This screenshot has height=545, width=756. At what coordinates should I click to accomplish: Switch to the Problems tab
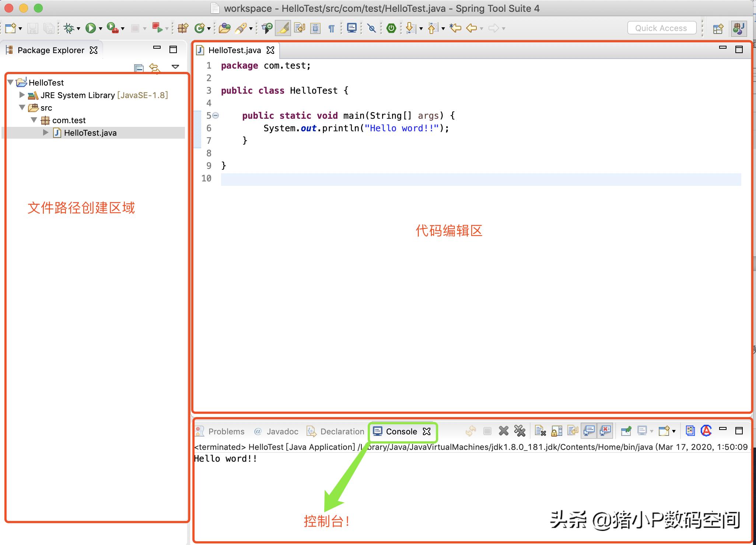point(226,431)
